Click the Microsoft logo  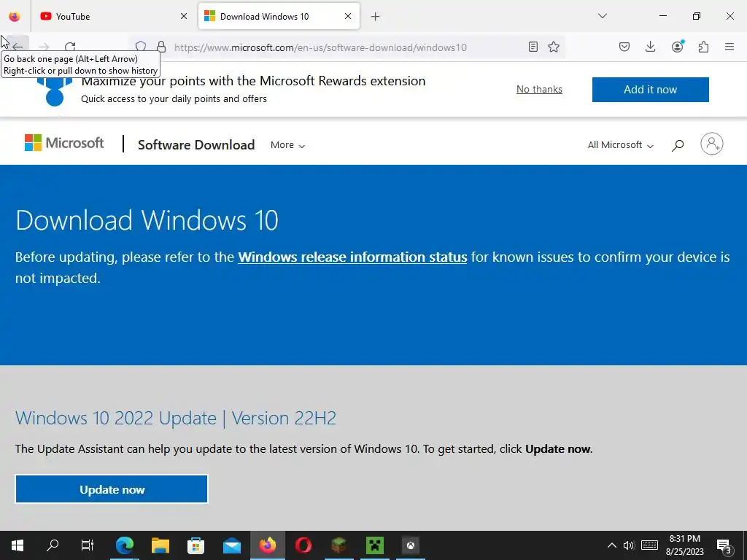pos(64,143)
